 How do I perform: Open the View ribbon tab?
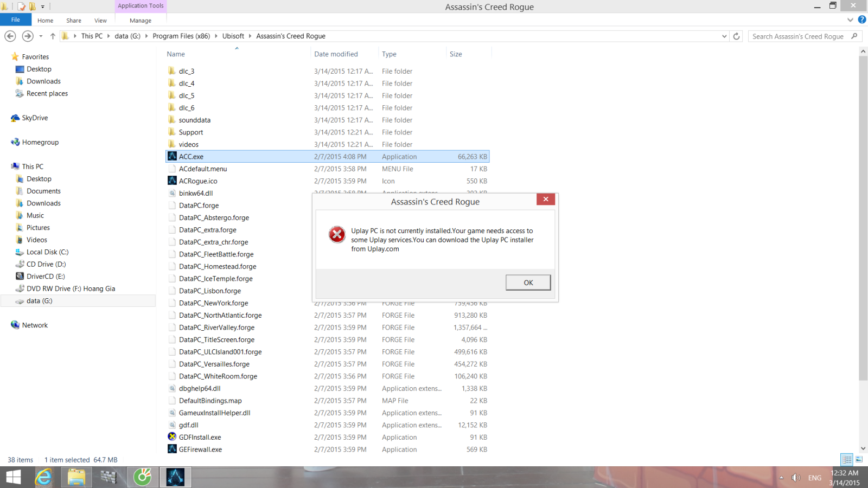pos(100,21)
